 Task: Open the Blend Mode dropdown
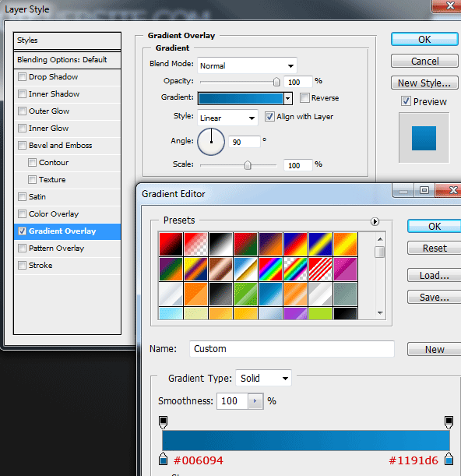247,65
